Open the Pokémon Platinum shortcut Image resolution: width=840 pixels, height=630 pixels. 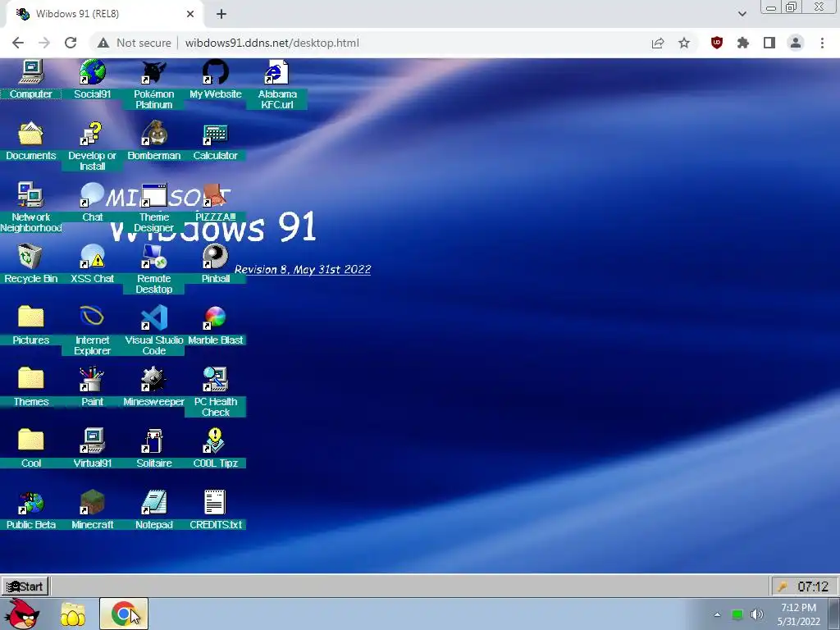pyautogui.click(x=153, y=84)
